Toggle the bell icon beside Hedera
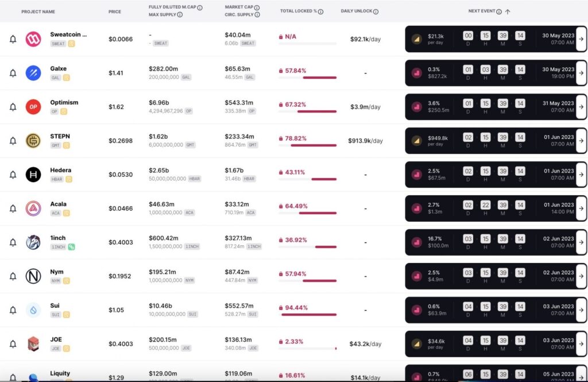Image resolution: width=588 pixels, height=382 pixels. pos(13,175)
